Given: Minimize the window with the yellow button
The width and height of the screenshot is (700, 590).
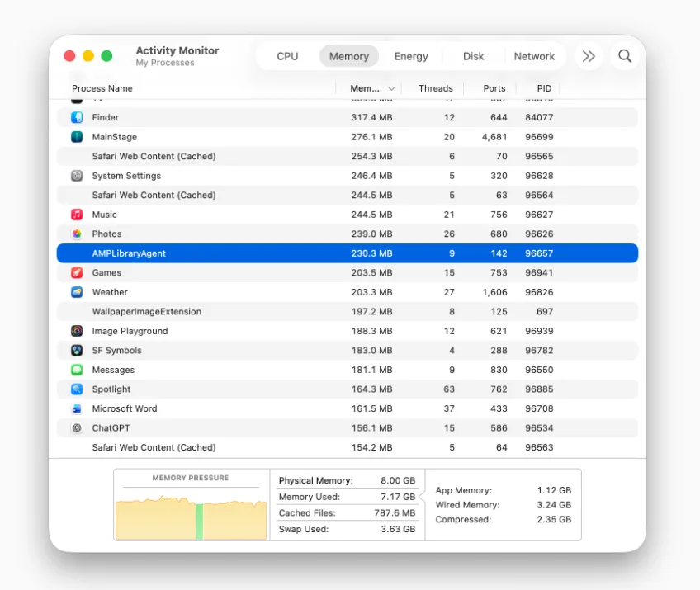Looking at the screenshot, I should coord(88,56).
